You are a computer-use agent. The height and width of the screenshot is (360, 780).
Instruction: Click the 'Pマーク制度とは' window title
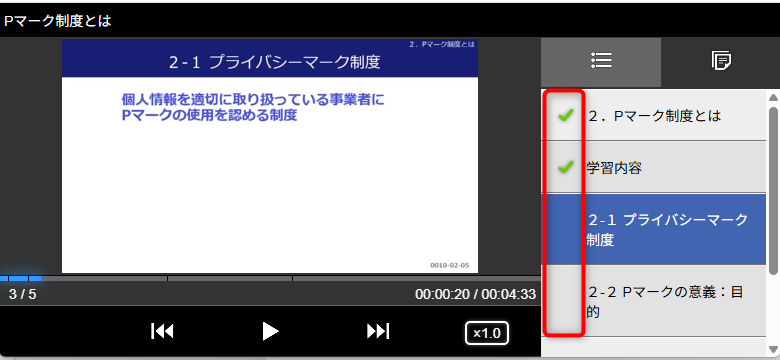click(57, 20)
